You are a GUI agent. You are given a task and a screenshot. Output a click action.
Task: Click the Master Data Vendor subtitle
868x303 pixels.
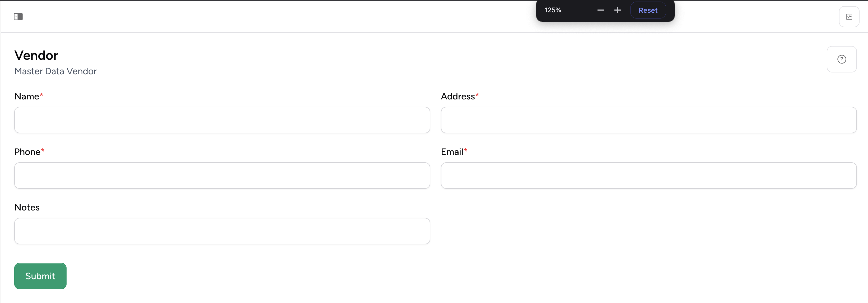[x=55, y=71]
